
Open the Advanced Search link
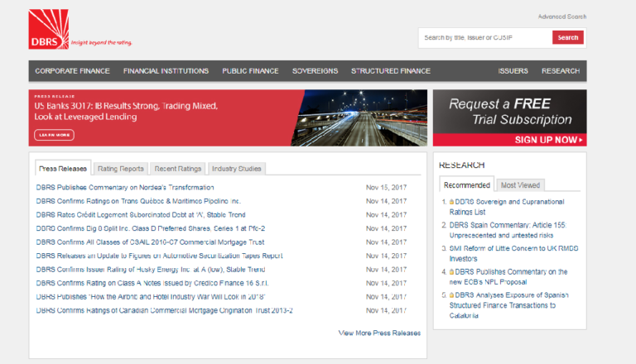[562, 17]
